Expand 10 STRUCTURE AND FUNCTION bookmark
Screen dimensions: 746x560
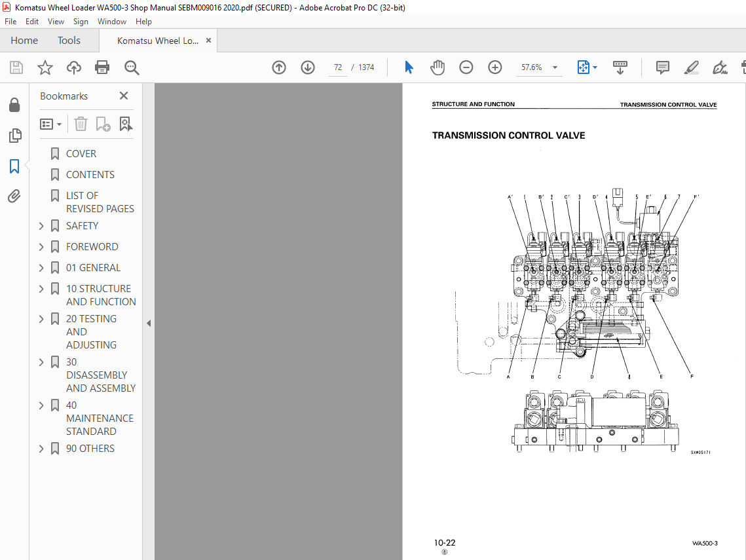coord(41,289)
